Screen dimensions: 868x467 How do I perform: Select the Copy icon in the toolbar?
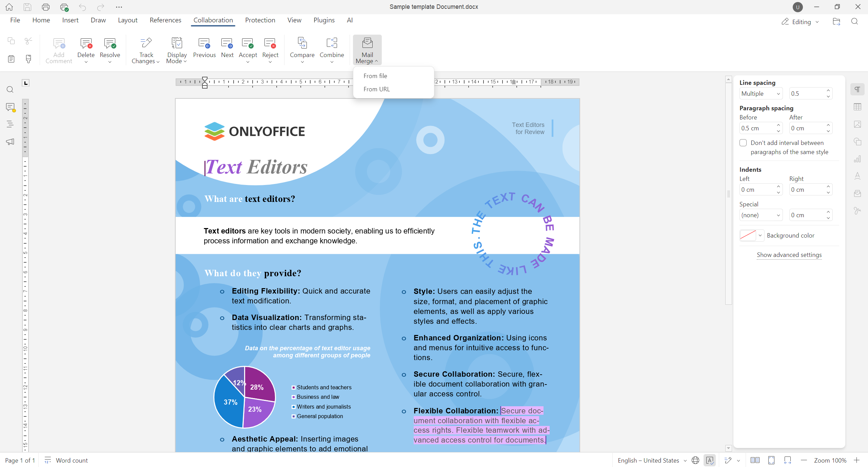click(11, 41)
